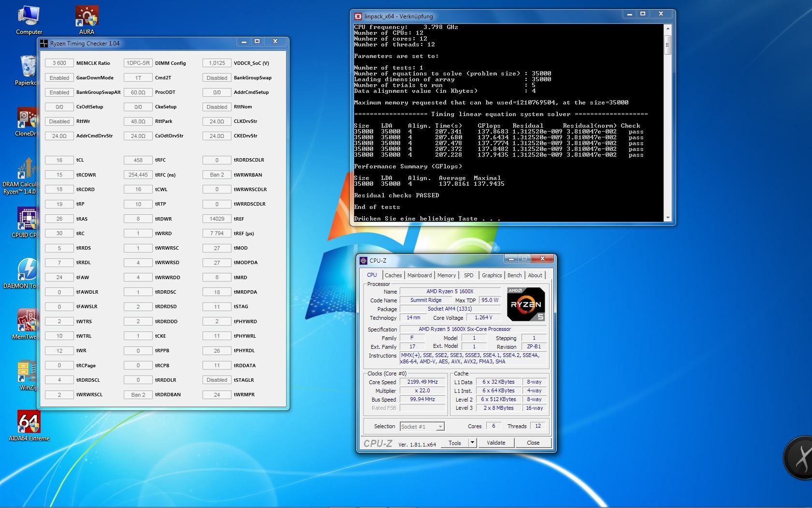The height and width of the screenshot is (508, 812).
Task: Open the SPD tab in CPU-Z
Action: tap(469, 275)
